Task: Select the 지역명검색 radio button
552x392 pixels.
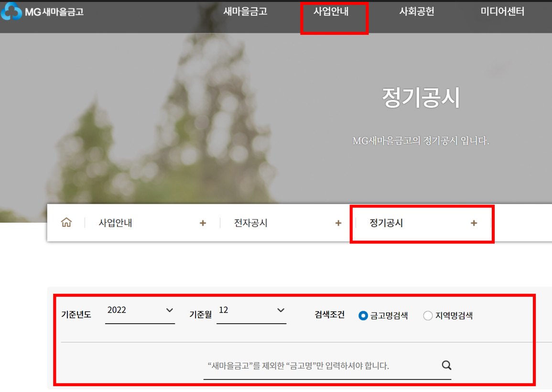Action: [428, 316]
